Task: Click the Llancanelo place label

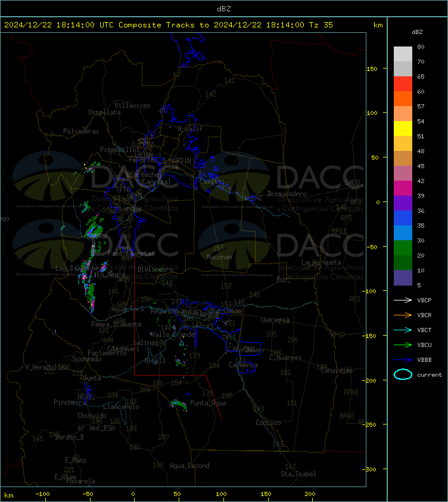Action: coord(121,407)
